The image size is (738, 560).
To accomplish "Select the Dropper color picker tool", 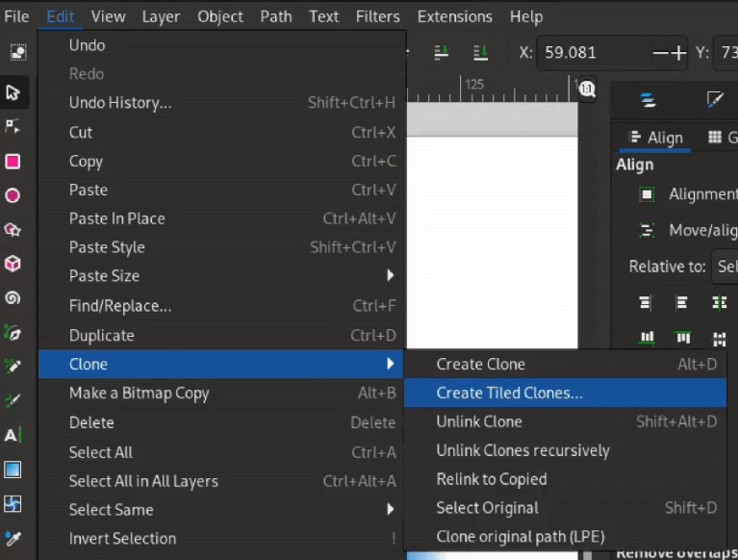I will click(x=13, y=538).
